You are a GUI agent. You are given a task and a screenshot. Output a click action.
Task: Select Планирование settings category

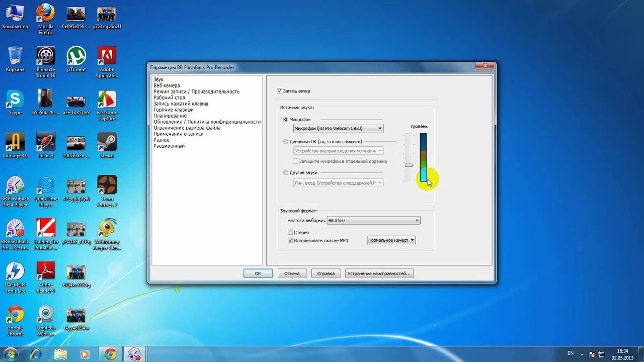pos(170,116)
